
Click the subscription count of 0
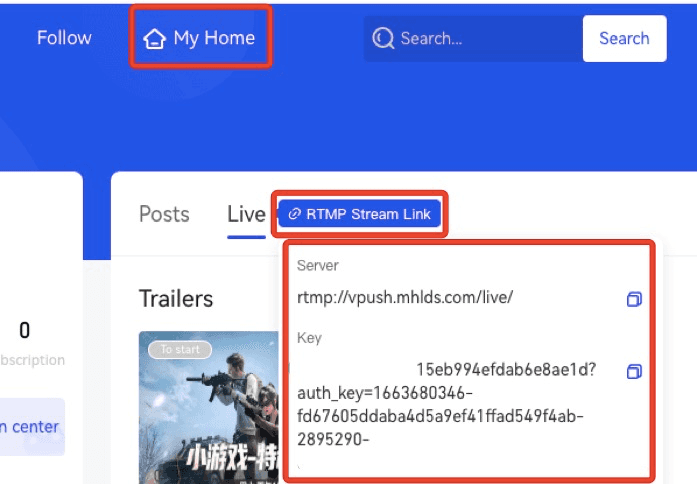pyautogui.click(x=25, y=330)
